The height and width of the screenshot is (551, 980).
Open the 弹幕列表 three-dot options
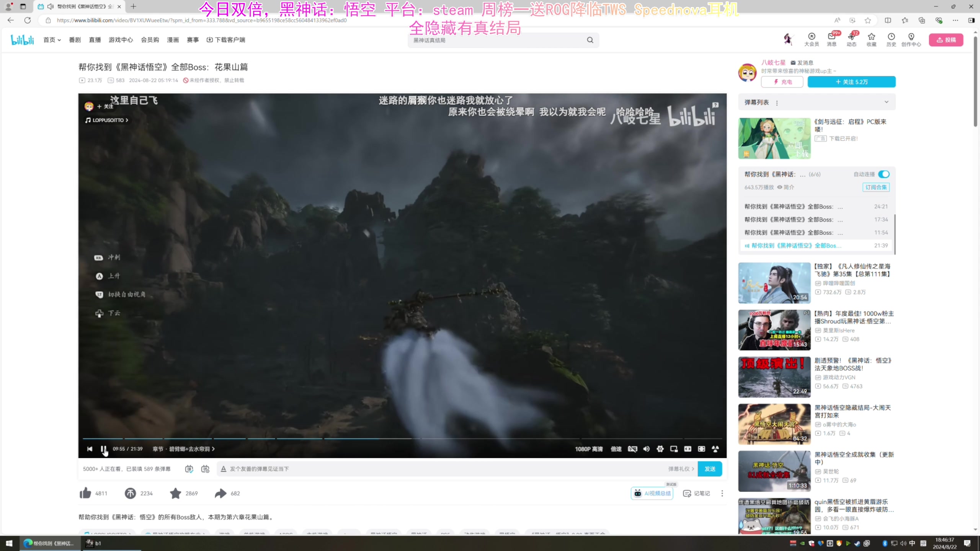[777, 103]
